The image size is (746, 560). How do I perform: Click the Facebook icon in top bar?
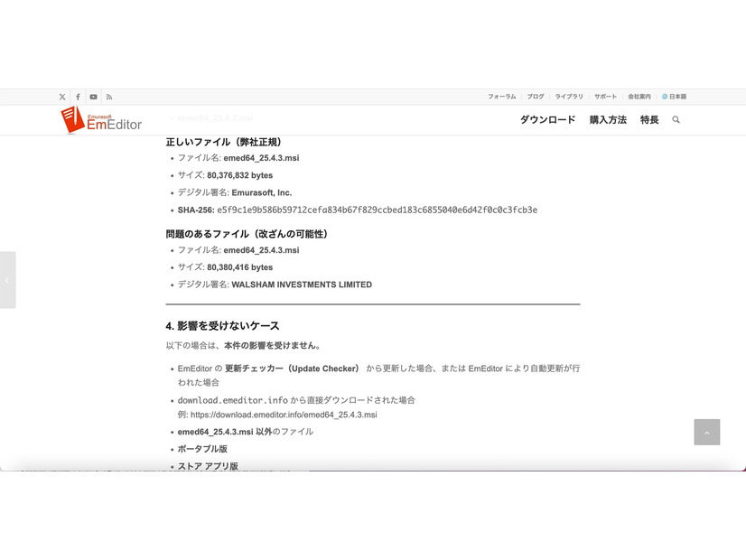[78, 97]
